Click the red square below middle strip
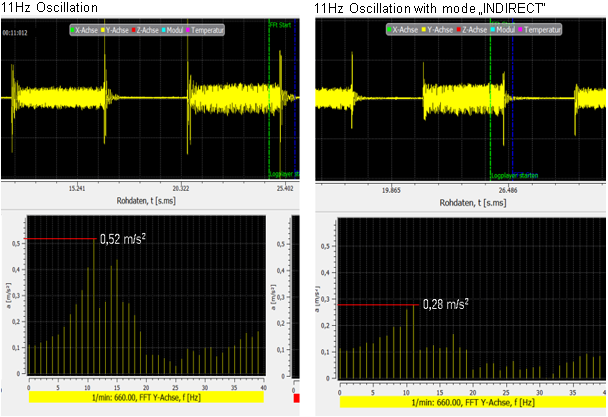Image resolution: width=608 pixels, height=417 pixels. pos(297,398)
